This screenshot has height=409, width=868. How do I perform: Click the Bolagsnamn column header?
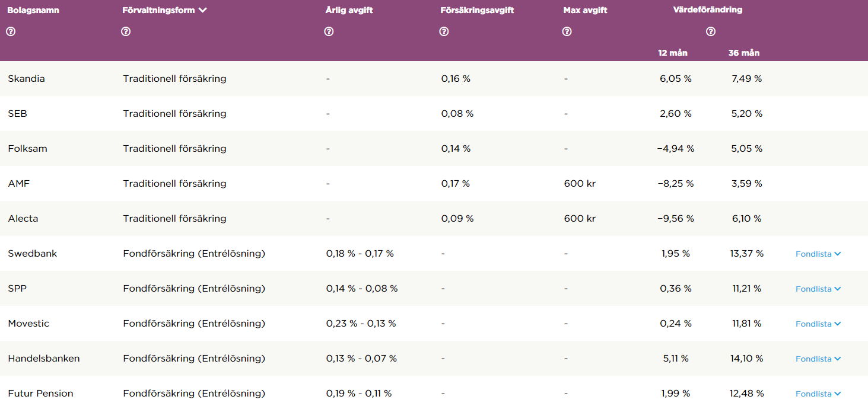pyautogui.click(x=33, y=10)
